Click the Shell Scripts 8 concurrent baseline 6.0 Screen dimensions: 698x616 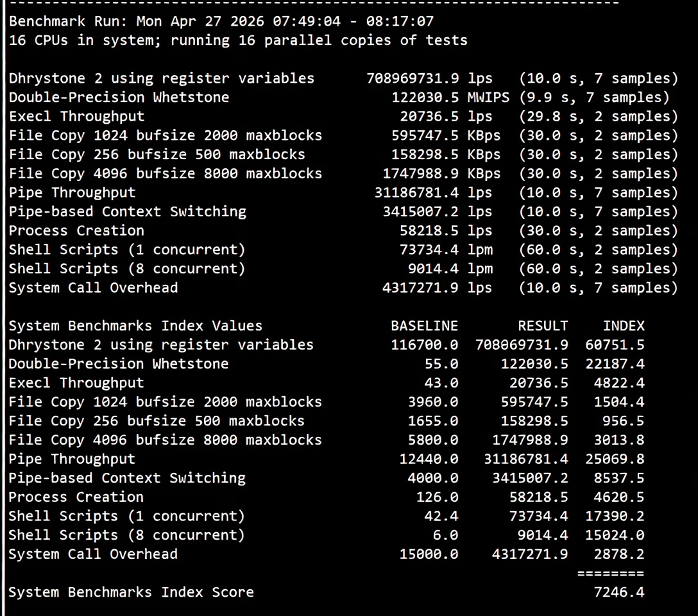pyautogui.click(x=446, y=535)
